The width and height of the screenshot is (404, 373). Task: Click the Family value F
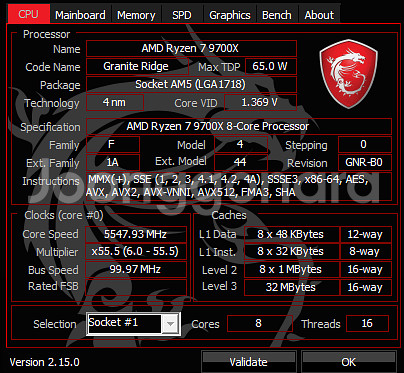113,144
